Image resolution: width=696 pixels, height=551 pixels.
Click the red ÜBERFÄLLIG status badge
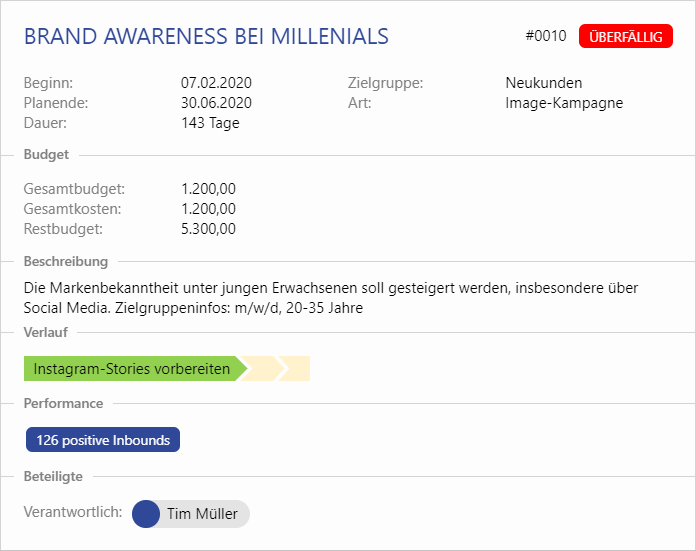pos(625,37)
